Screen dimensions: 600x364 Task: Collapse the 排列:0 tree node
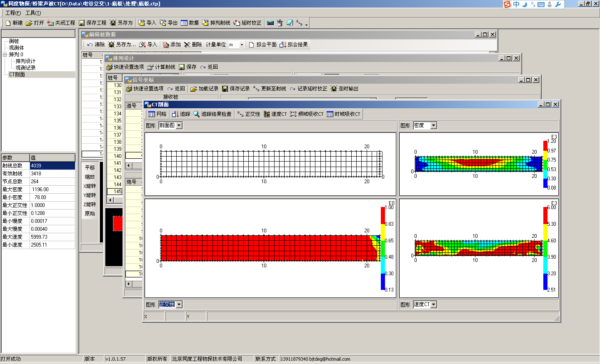5,55
